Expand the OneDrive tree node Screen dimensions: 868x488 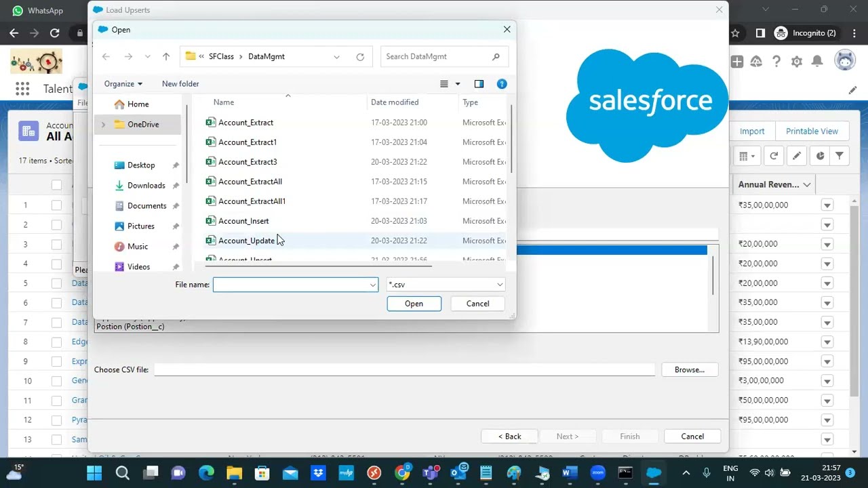pyautogui.click(x=104, y=125)
